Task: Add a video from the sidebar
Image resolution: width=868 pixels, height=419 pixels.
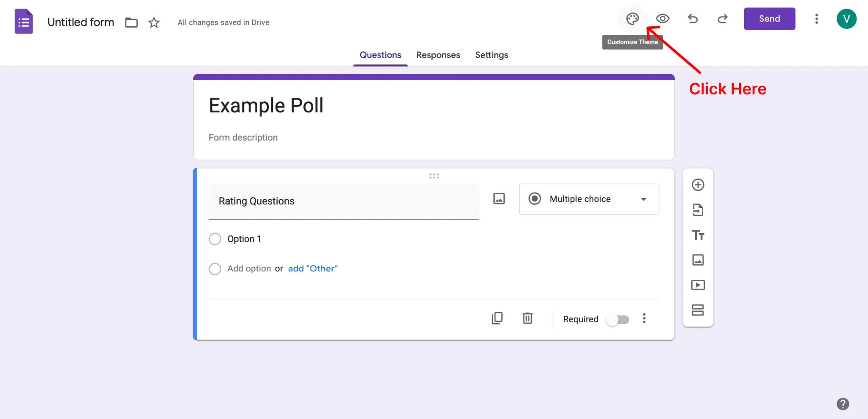Action: coord(698,285)
